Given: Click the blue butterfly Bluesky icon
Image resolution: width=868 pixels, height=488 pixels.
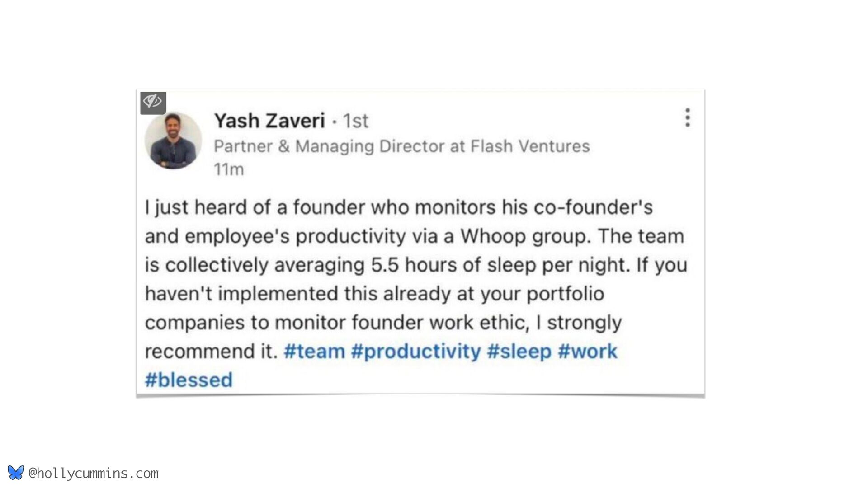Looking at the screenshot, I should (x=16, y=473).
